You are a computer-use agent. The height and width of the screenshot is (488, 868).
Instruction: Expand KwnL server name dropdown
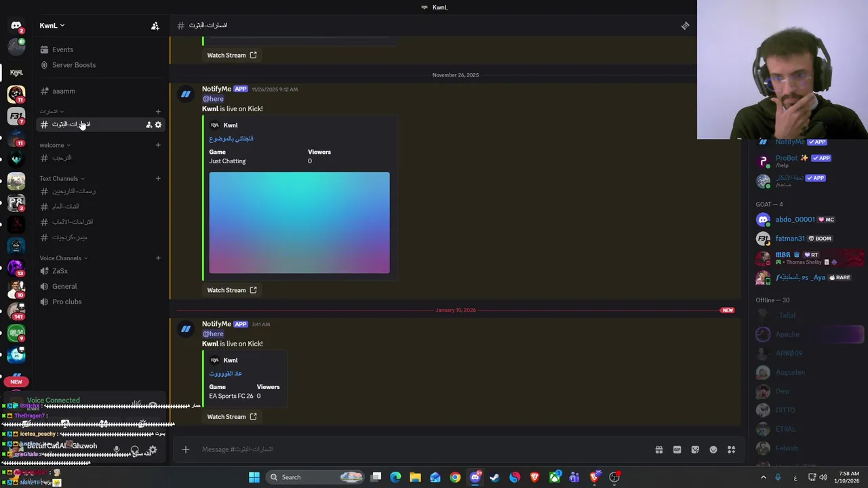pos(52,26)
